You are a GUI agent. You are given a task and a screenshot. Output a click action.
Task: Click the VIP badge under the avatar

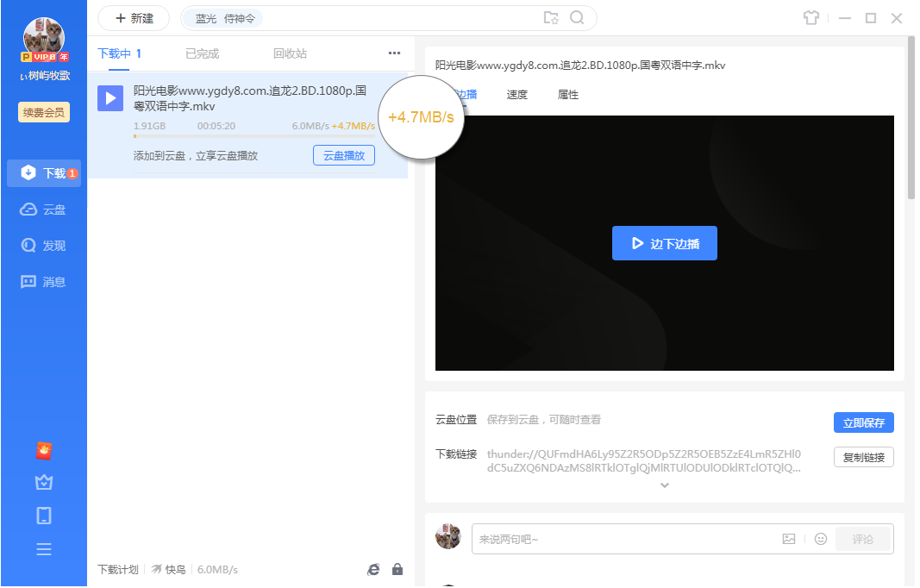click(x=45, y=57)
